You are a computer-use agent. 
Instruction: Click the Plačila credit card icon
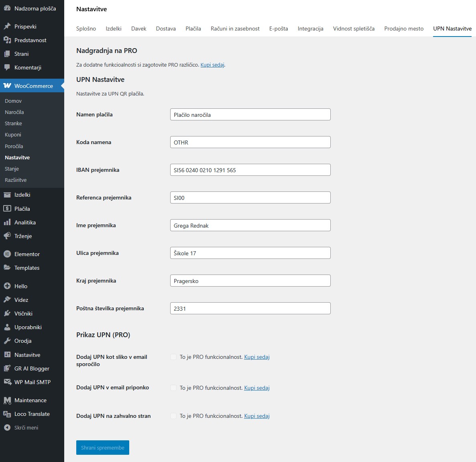7,208
